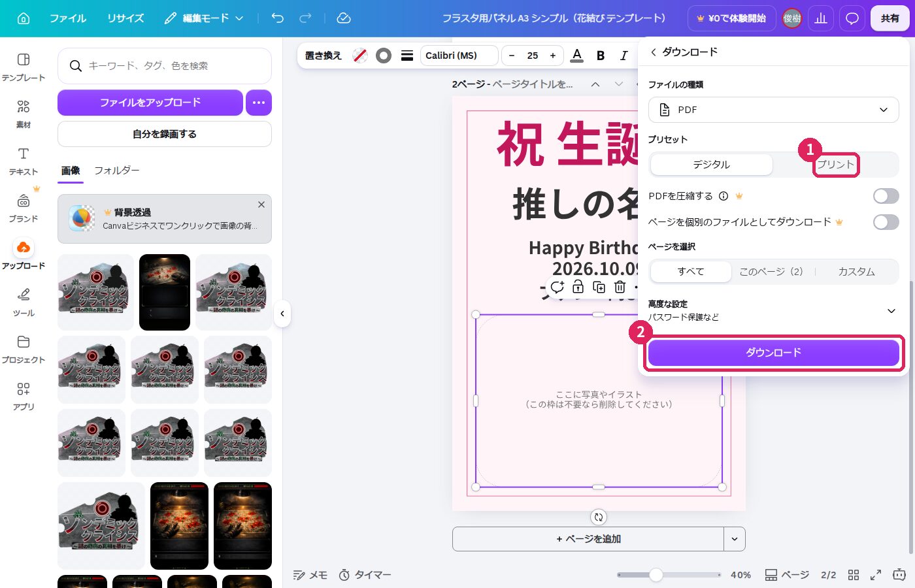Select the プリント preset
Image resolution: width=915 pixels, height=588 pixels.
click(836, 165)
